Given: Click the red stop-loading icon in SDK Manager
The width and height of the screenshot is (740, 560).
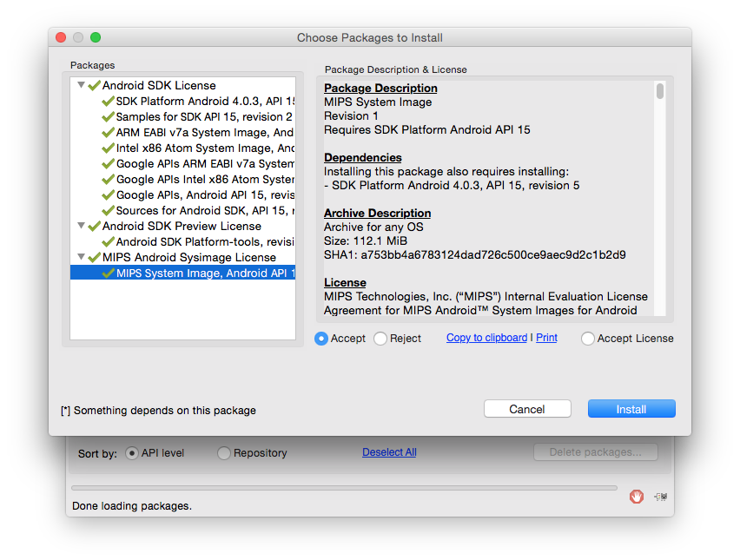Looking at the screenshot, I should [636, 497].
